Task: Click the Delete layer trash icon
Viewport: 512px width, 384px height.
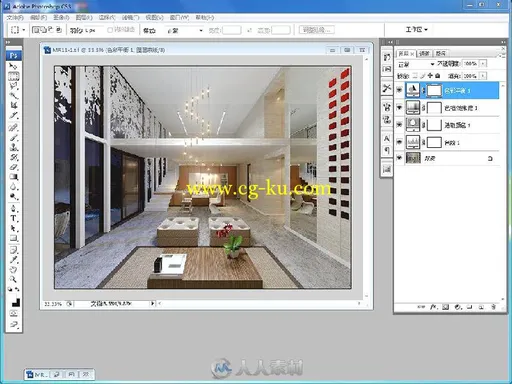Action: [493, 307]
